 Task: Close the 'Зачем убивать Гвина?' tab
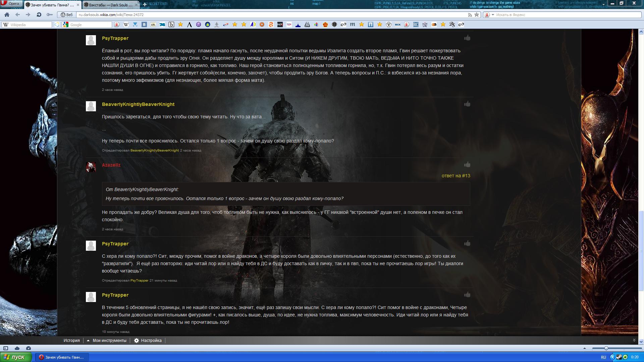[x=78, y=5]
